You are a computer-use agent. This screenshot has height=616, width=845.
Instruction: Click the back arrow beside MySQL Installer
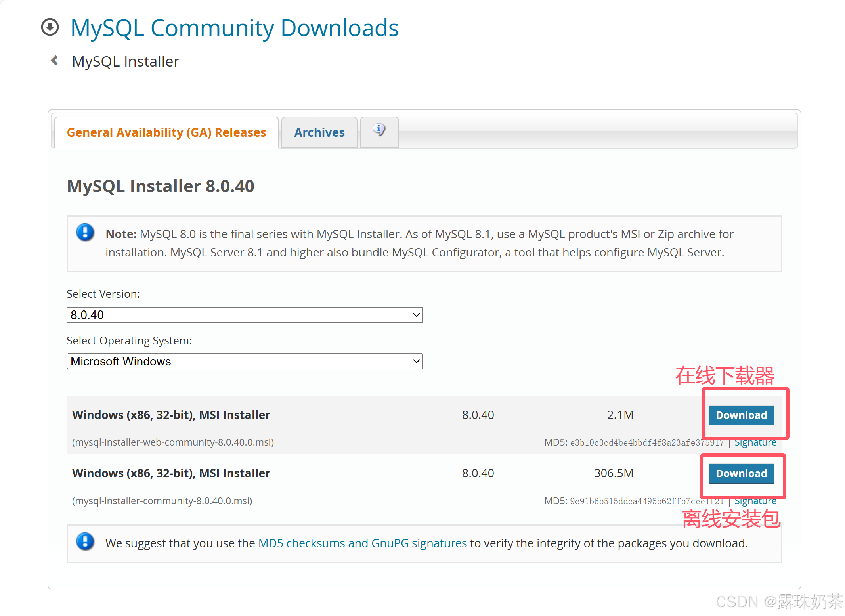pyautogui.click(x=55, y=61)
